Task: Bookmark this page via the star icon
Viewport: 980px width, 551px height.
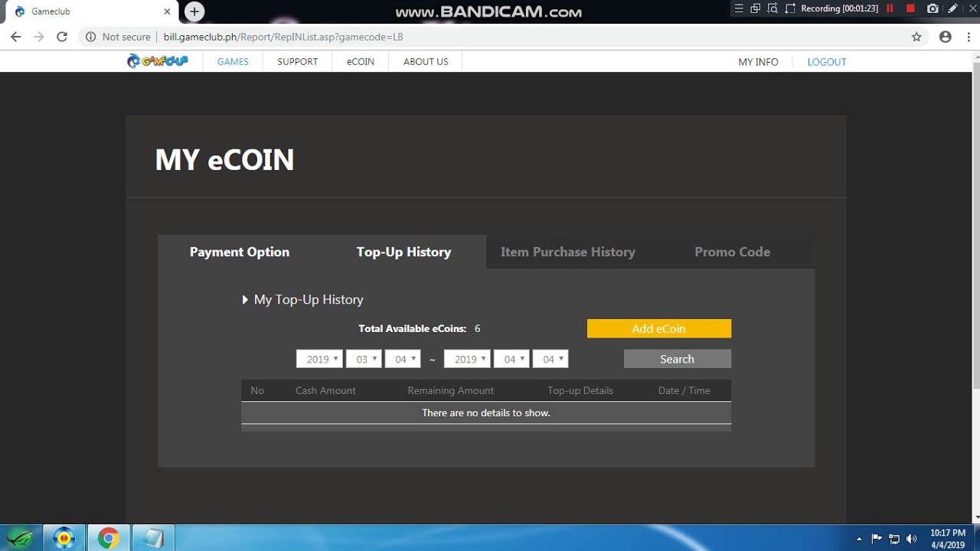Action: (916, 36)
